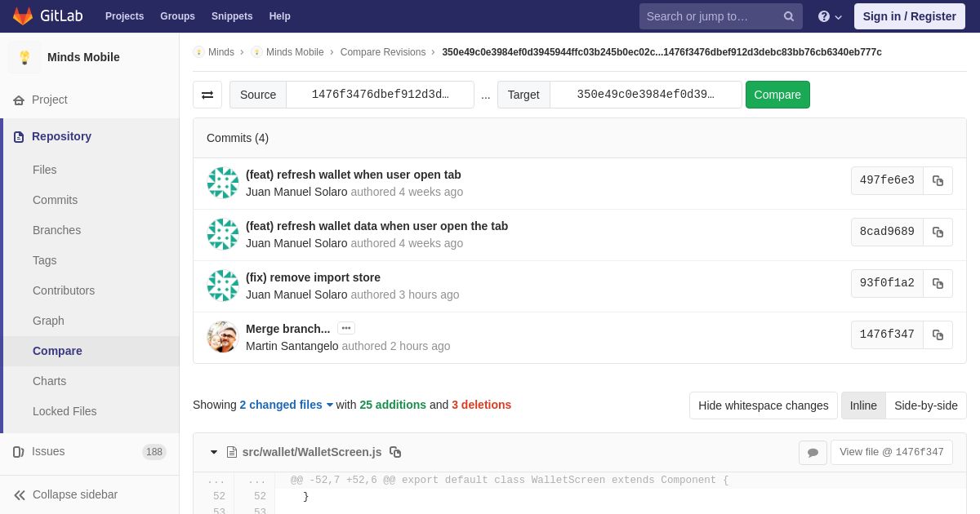Copy commit SHA 8cad9689
The image size is (980, 514).
pyautogui.click(x=938, y=232)
